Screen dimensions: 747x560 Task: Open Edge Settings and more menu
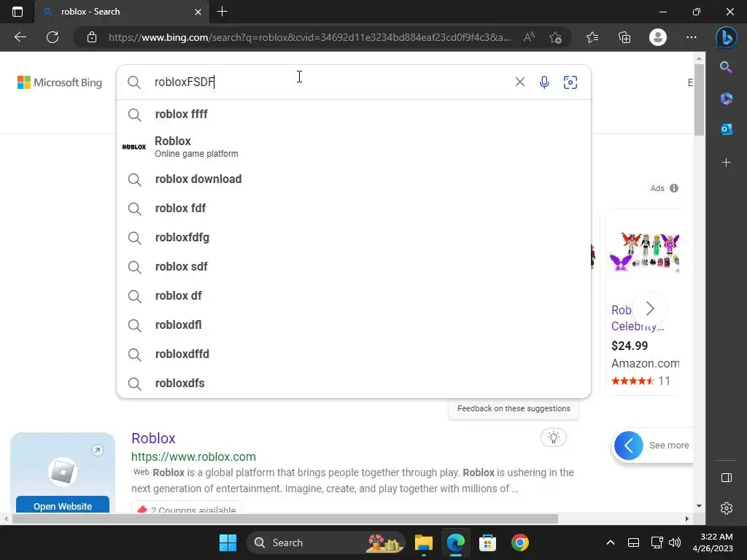692,37
